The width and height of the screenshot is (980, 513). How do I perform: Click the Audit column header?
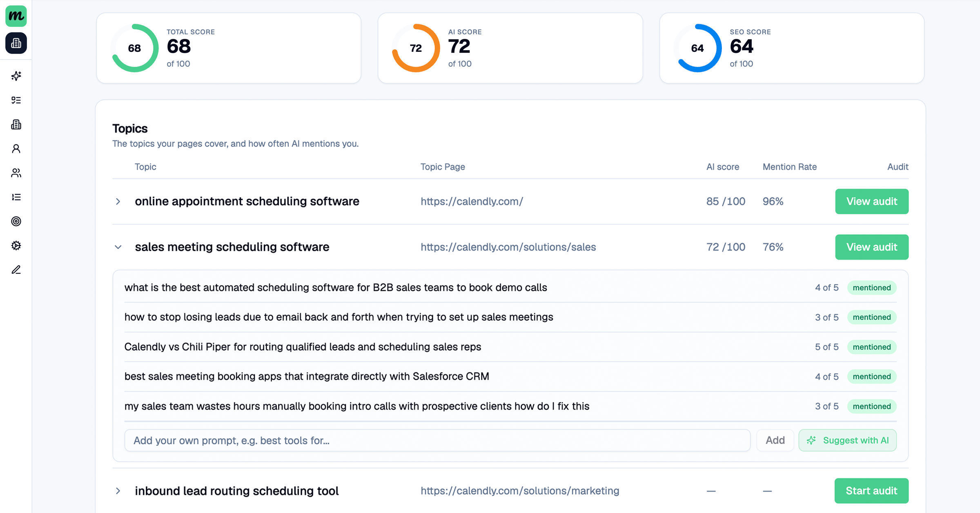[x=898, y=167]
